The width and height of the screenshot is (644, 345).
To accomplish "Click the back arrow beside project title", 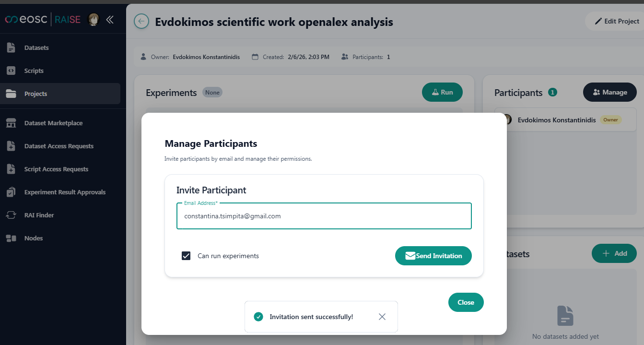I will 141,22.
